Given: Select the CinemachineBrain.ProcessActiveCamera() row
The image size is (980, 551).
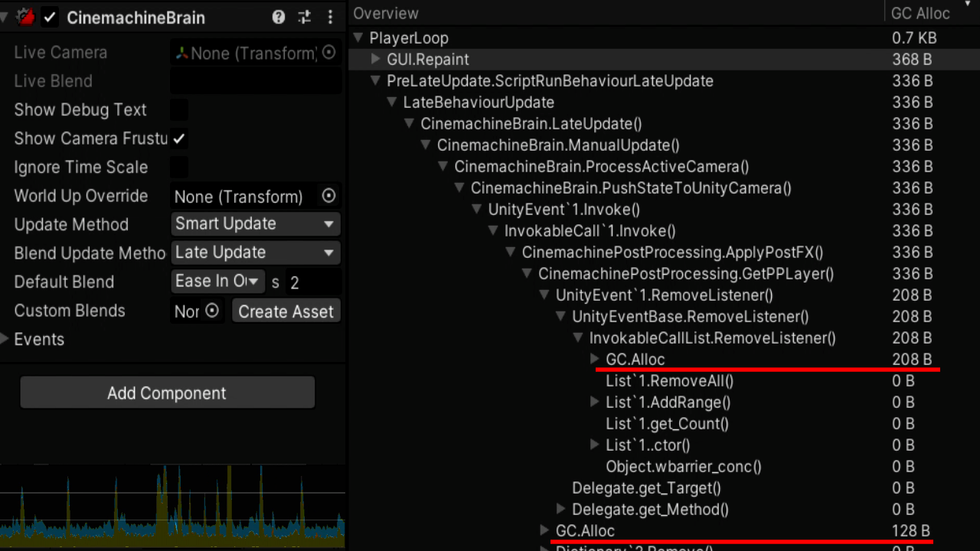Looking at the screenshot, I should tap(664, 166).
